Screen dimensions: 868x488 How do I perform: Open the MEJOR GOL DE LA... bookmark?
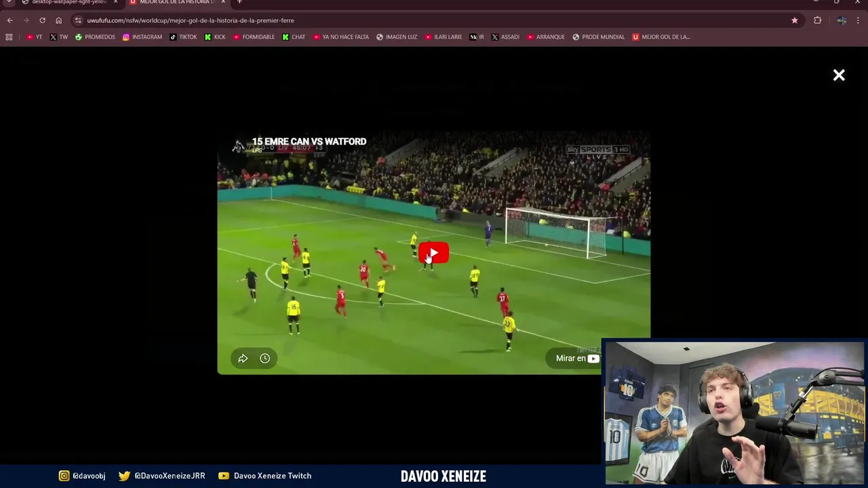click(x=661, y=37)
